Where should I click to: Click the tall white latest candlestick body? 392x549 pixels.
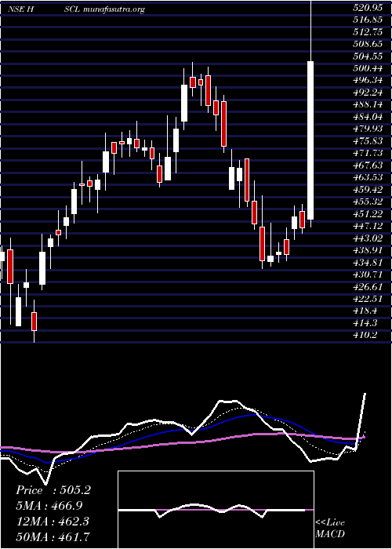click(x=310, y=140)
